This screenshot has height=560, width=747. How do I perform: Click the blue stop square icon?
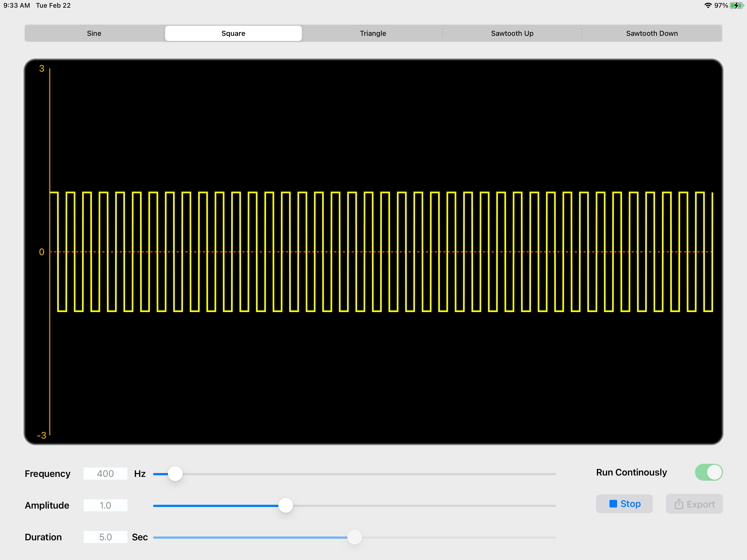[x=613, y=504]
